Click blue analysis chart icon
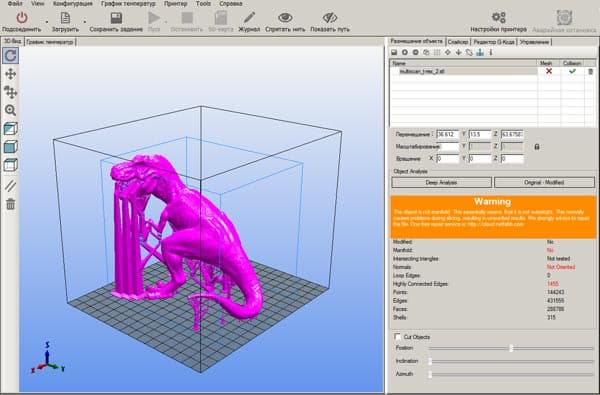Image resolution: width=600 pixels, height=395 pixels. pyautogui.click(x=480, y=52)
